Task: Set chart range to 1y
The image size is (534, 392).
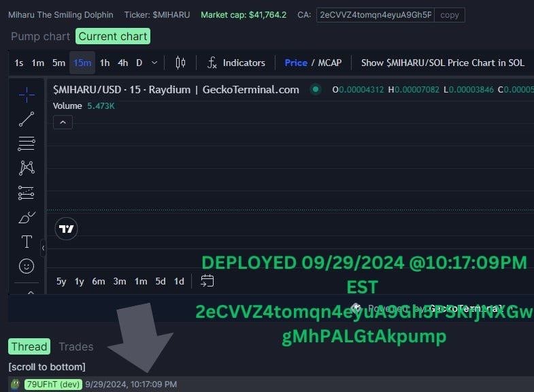Action: pos(80,281)
